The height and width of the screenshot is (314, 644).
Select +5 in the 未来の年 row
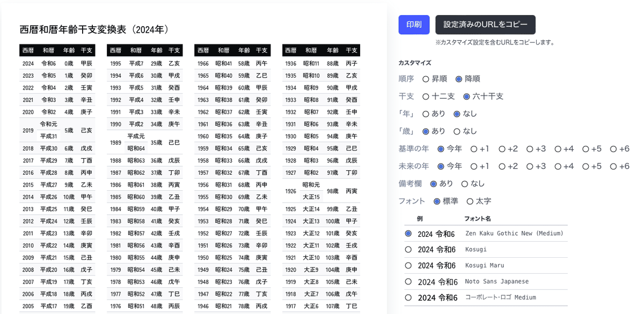(586, 166)
